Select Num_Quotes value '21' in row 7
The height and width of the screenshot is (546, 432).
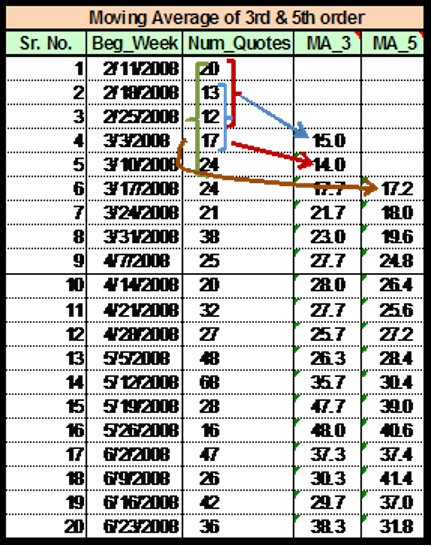pos(238,213)
